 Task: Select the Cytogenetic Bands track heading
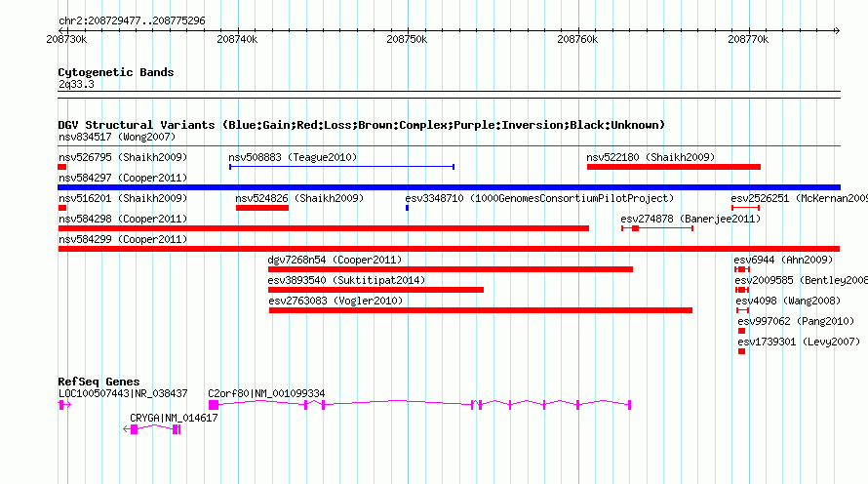coord(116,72)
